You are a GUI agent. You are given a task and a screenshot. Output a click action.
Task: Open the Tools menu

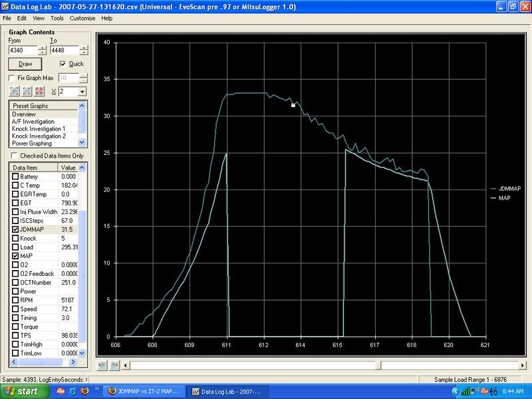[x=57, y=18]
